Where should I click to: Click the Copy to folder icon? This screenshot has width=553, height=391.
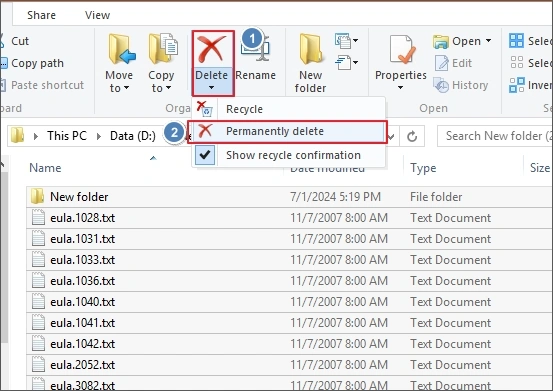(163, 49)
